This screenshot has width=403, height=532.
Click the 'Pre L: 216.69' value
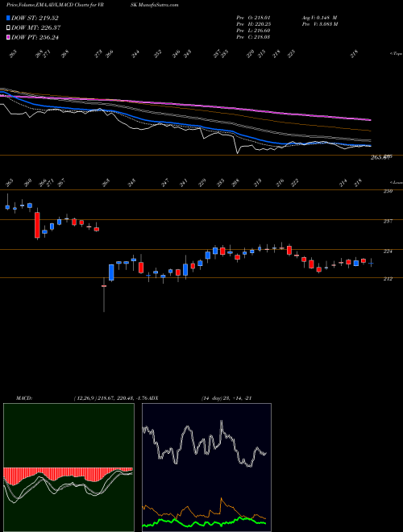[253, 31]
